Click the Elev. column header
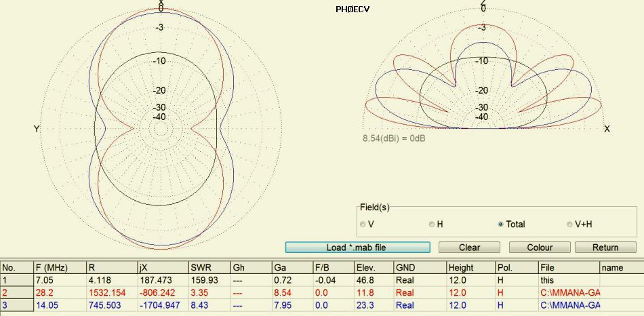Screen dimensions: 644x316 pyautogui.click(x=373, y=267)
